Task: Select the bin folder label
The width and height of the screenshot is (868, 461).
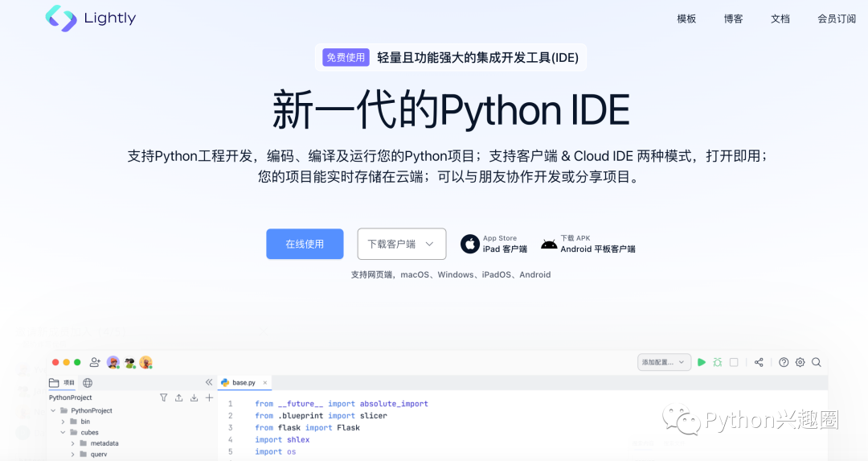Action: 85,422
